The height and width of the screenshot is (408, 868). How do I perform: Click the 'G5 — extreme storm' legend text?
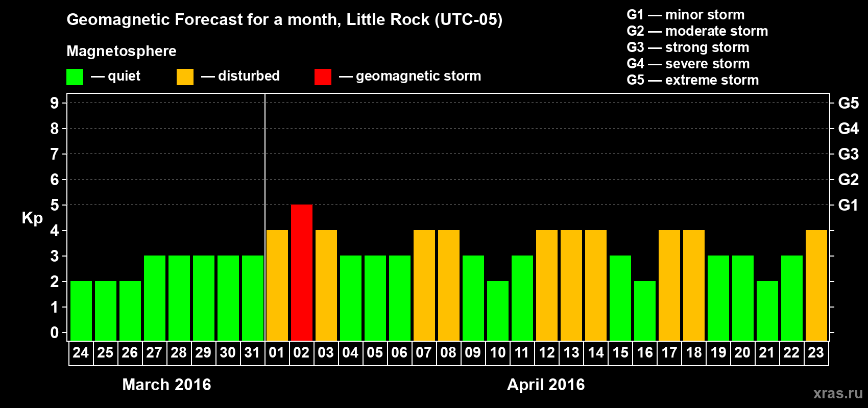pyautogui.click(x=693, y=80)
